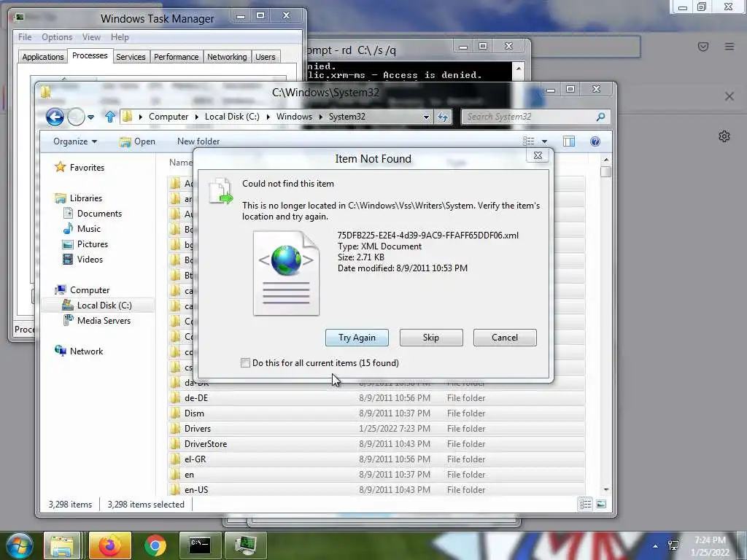747x560 pixels.
Task: Click the Windows Start button
Action: pos(19,545)
